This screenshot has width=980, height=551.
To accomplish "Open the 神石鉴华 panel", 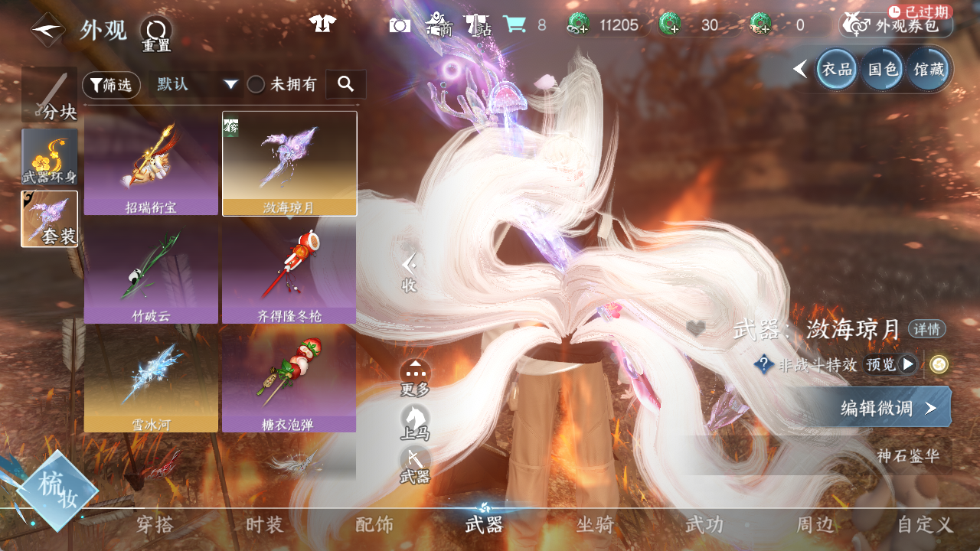I will [908, 456].
